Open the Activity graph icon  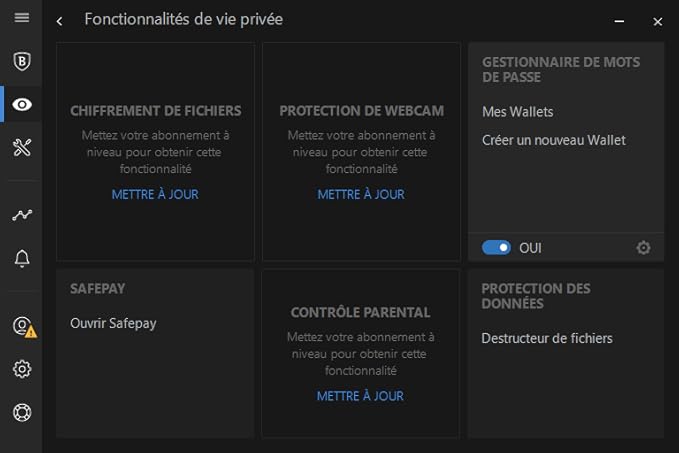pos(21,214)
